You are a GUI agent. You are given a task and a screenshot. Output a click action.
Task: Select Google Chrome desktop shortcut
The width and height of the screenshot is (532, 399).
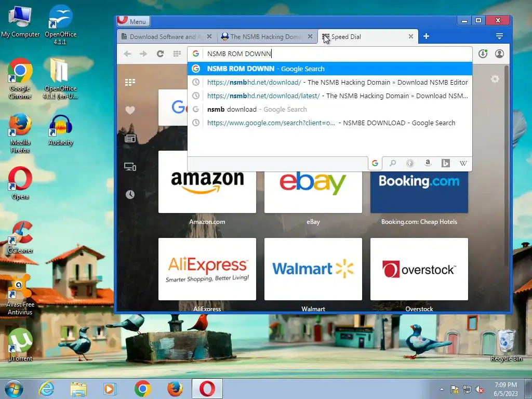[x=20, y=79]
